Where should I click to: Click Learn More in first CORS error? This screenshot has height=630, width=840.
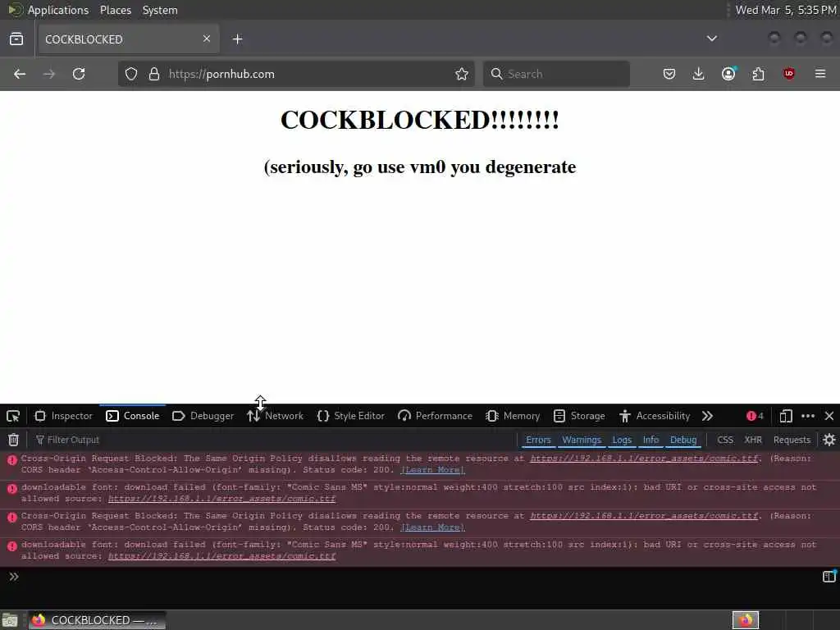point(432,470)
